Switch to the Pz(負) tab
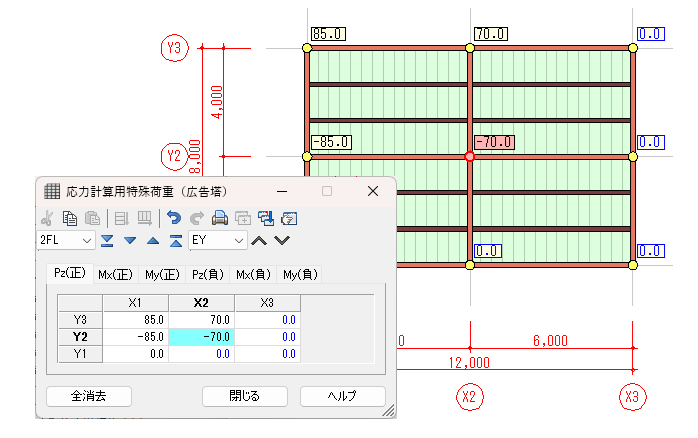Image resolution: width=698 pixels, height=438 pixels. coord(207,275)
